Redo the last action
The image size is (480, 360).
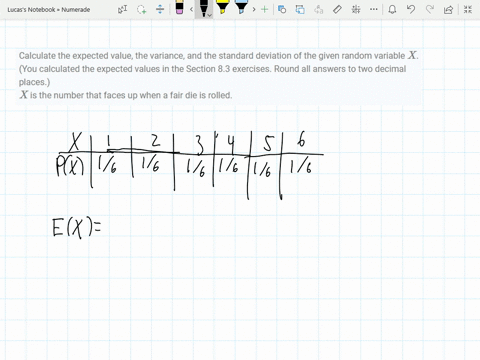pos(430,9)
